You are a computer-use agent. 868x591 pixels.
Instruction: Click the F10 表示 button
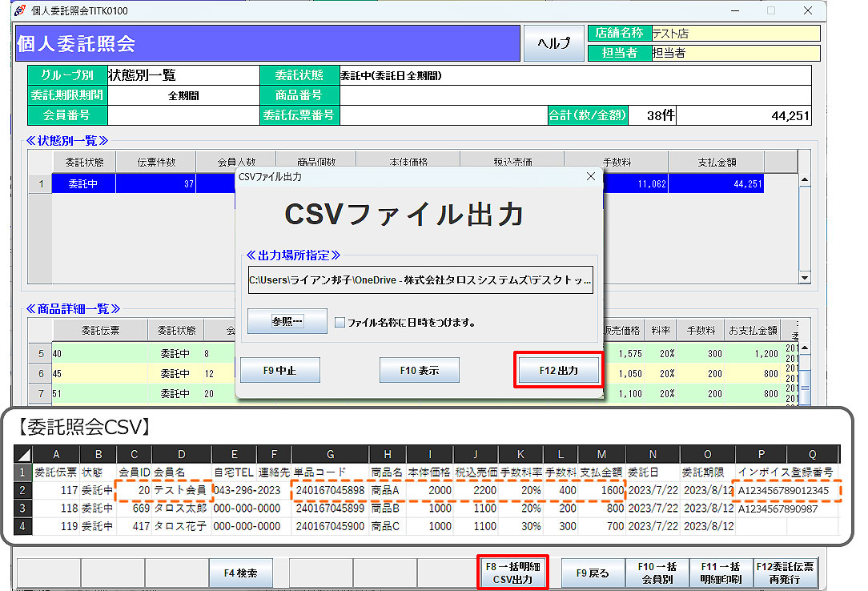[x=420, y=370]
